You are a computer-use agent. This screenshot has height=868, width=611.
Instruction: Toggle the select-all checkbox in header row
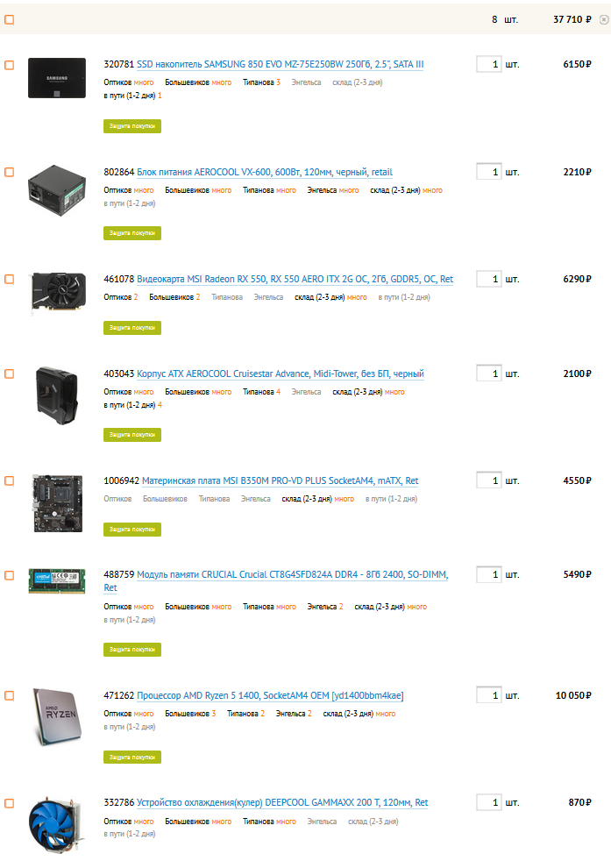click(x=10, y=20)
